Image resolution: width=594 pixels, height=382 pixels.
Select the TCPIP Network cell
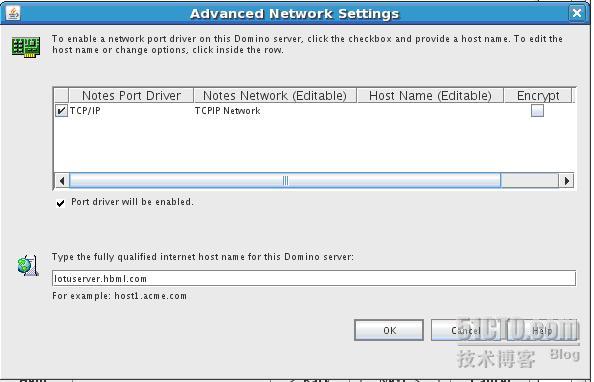(275, 111)
